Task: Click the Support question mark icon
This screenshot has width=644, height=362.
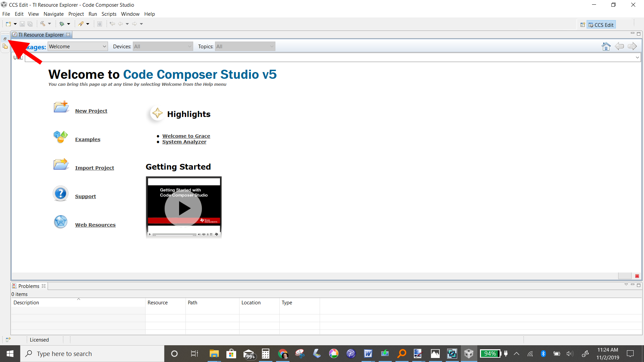Action: [x=61, y=194]
